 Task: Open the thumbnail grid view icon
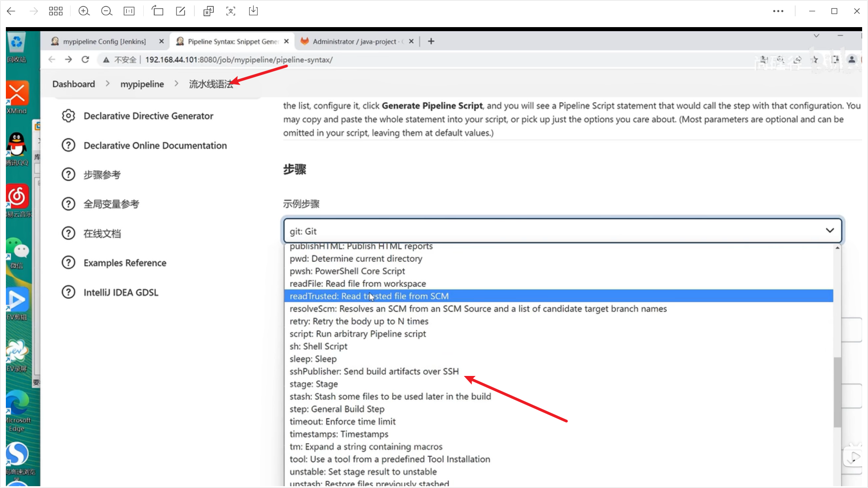(x=56, y=11)
